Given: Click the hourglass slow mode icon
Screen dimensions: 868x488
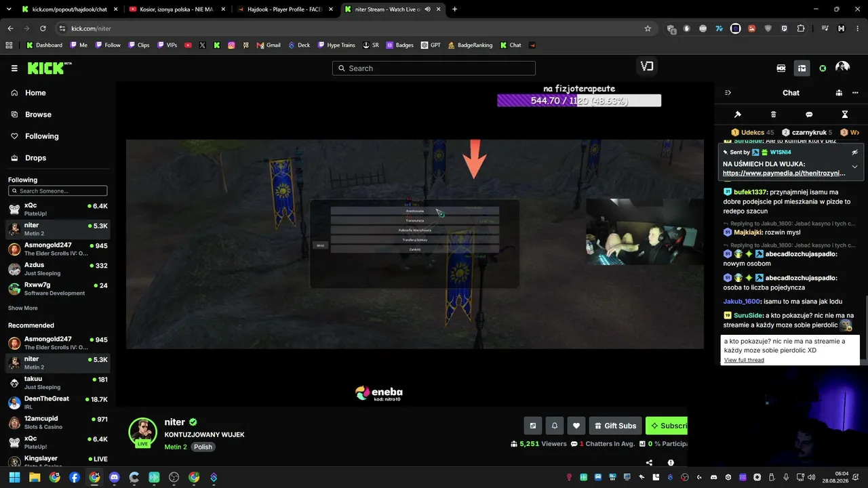Looking at the screenshot, I should coord(845,115).
